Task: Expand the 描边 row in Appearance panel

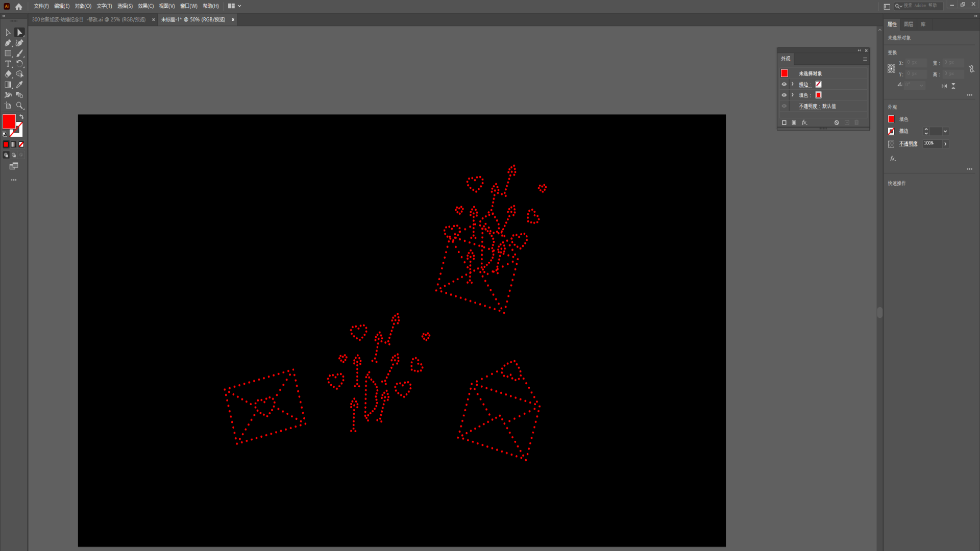Action: [793, 84]
